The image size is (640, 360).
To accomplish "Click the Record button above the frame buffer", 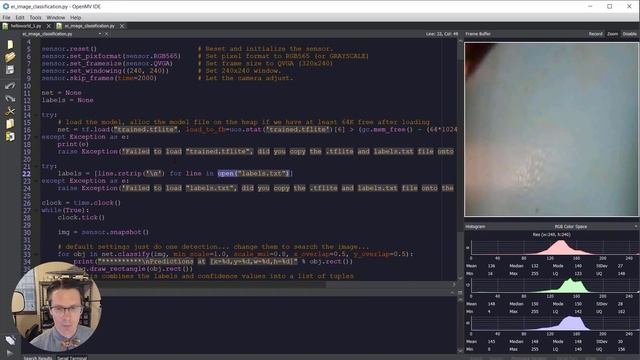I will (x=595, y=34).
